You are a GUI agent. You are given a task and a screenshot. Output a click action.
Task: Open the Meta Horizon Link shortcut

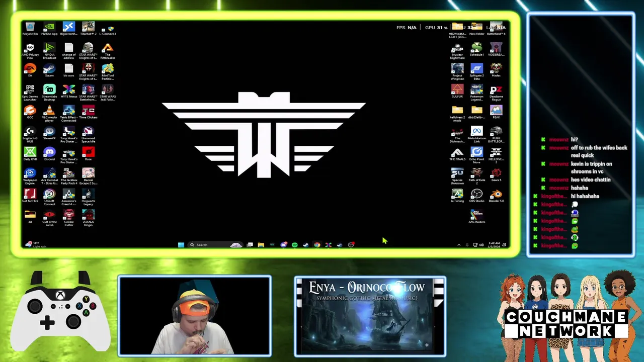(x=476, y=135)
